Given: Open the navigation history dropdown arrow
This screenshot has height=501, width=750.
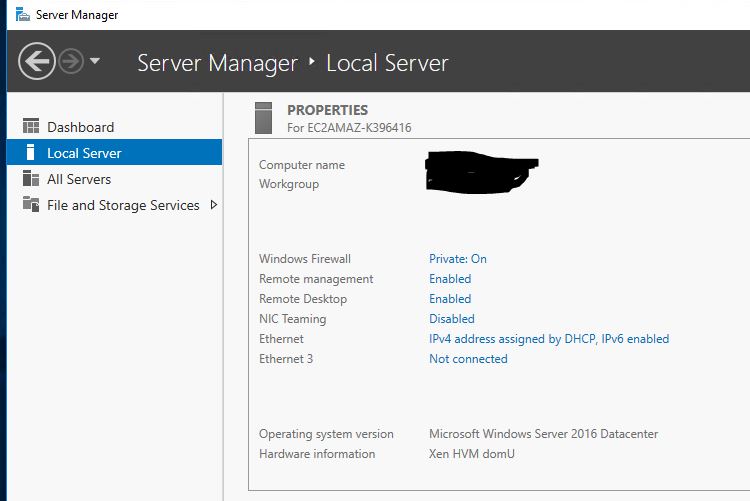Looking at the screenshot, I should pyautogui.click(x=95, y=61).
